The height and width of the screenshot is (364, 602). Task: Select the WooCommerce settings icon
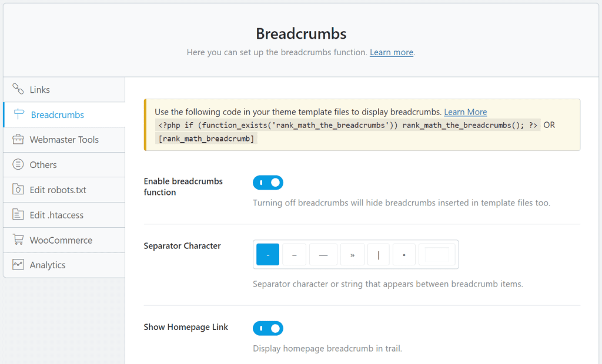(x=17, y=240)
